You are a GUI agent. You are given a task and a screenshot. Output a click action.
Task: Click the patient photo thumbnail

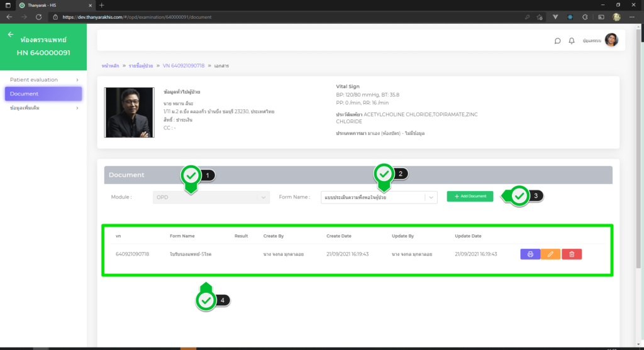[x=129, y=112]
